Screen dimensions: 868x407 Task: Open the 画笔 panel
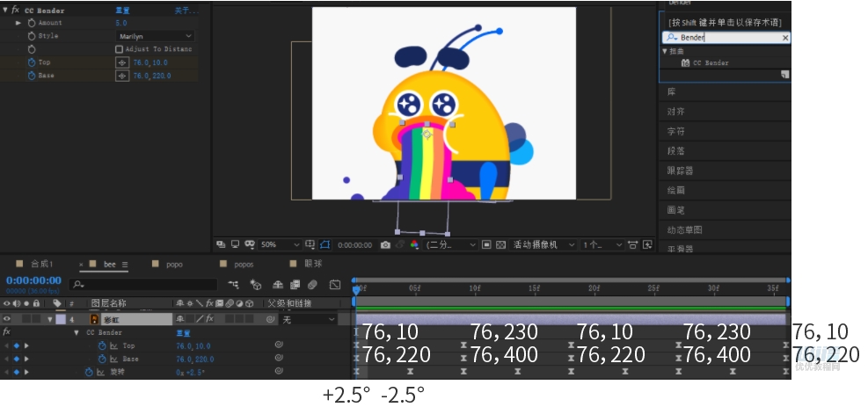(x=676, y=209)
